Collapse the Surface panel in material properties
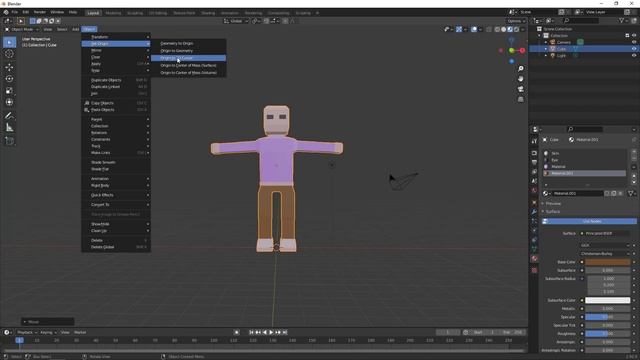The width and height of the screenshot is (640, 360). (553, 211)
